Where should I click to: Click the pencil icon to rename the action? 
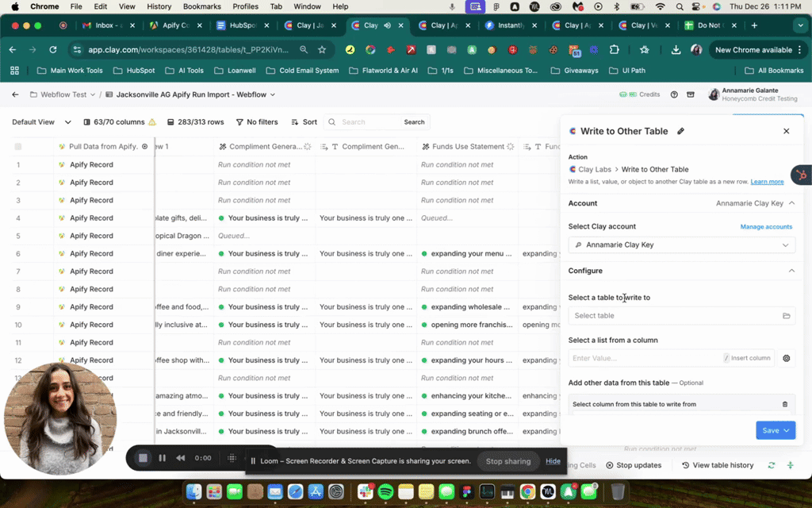point(680,131)
